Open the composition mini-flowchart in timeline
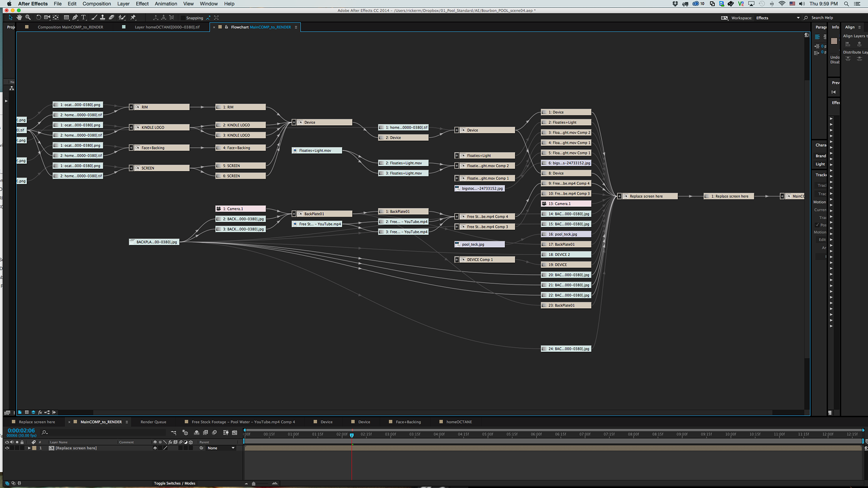Image resolution: width=868 pixels, height=488 pixels. (174, 433)
